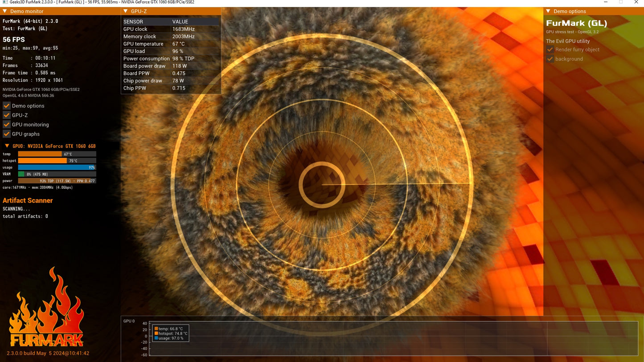Select the GPU temperature row in GPU-Z
This screenshot has width=644, height=362.
pos(171,44)
